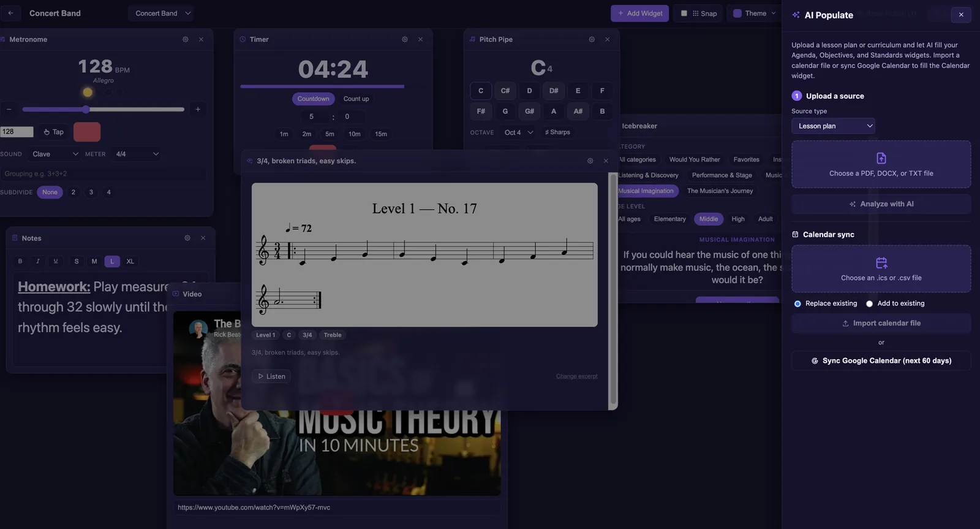Click the Timer header clock icon

pyautogui.click(x=243, y=39)
